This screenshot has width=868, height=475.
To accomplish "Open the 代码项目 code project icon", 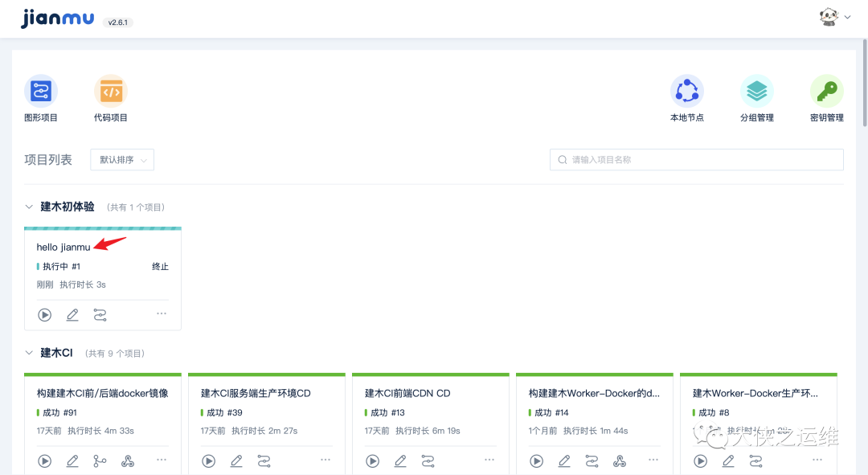I will click(x=111, y=92).
